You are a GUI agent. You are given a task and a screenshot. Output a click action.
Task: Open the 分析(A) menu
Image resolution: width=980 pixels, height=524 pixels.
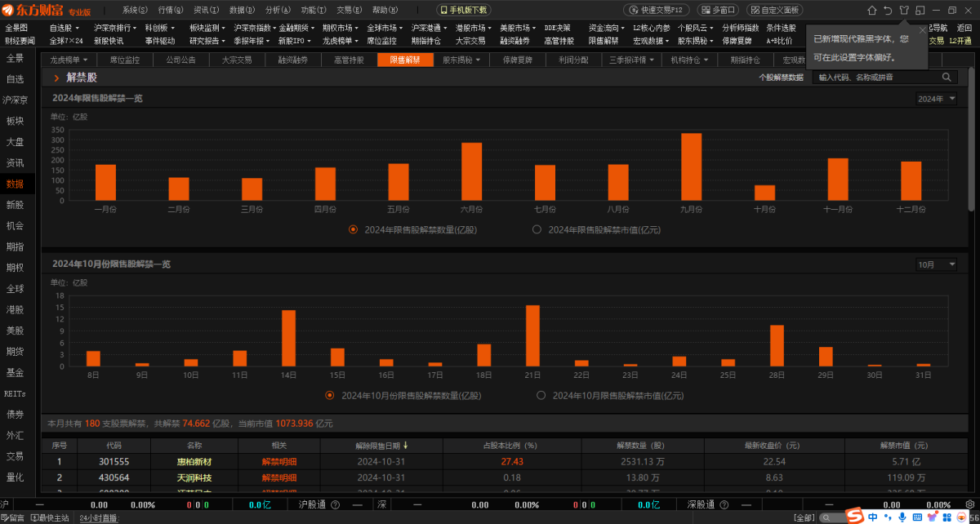[x=278, y=10]
